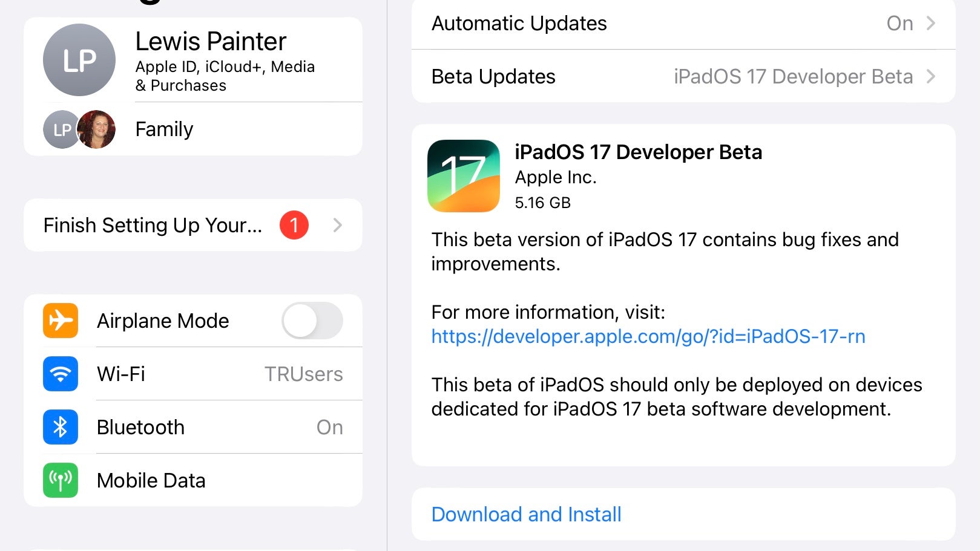The image size is (980, 551).
Task: Tap the Airplane Mode label
Action: click(x=163, y=321)
